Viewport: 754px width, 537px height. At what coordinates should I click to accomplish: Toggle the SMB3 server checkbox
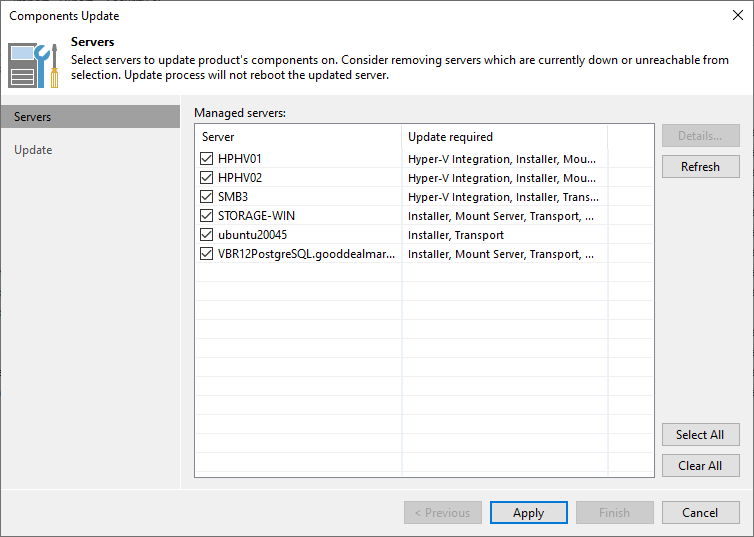pos(207,197)
